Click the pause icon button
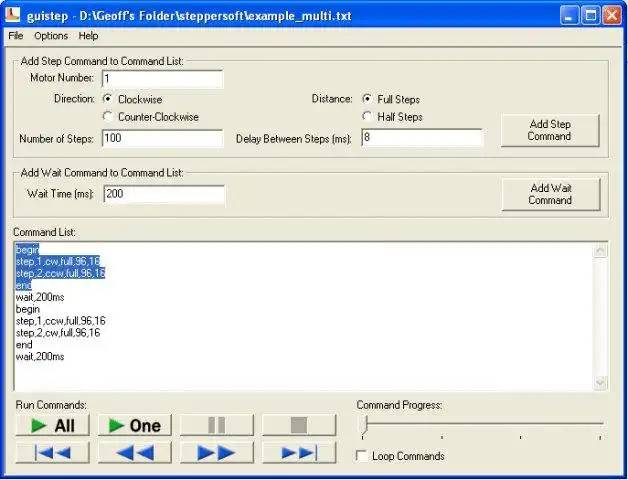 (x=217, y=425)
